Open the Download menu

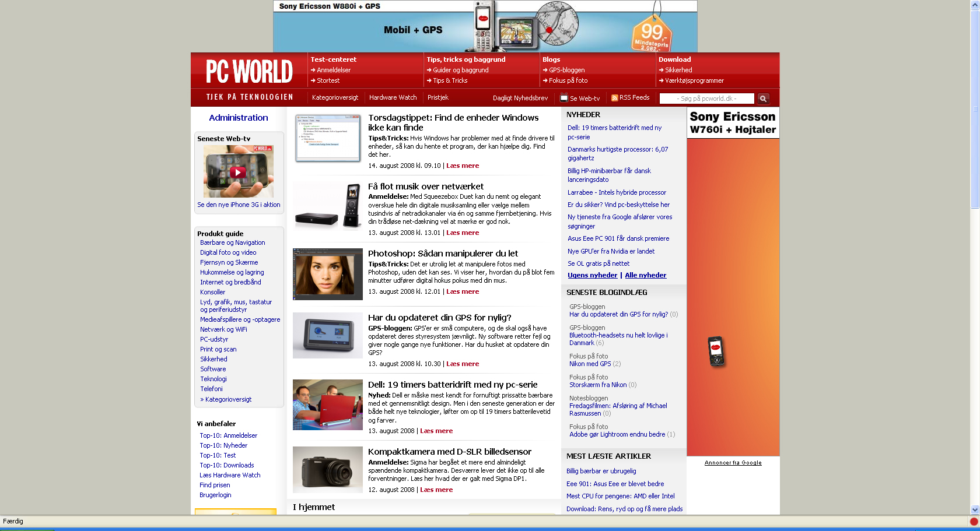675,59
